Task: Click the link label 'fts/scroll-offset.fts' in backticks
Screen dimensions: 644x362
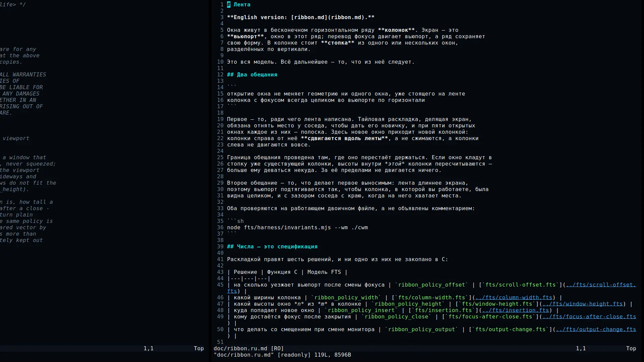Action: pos(521,285)
